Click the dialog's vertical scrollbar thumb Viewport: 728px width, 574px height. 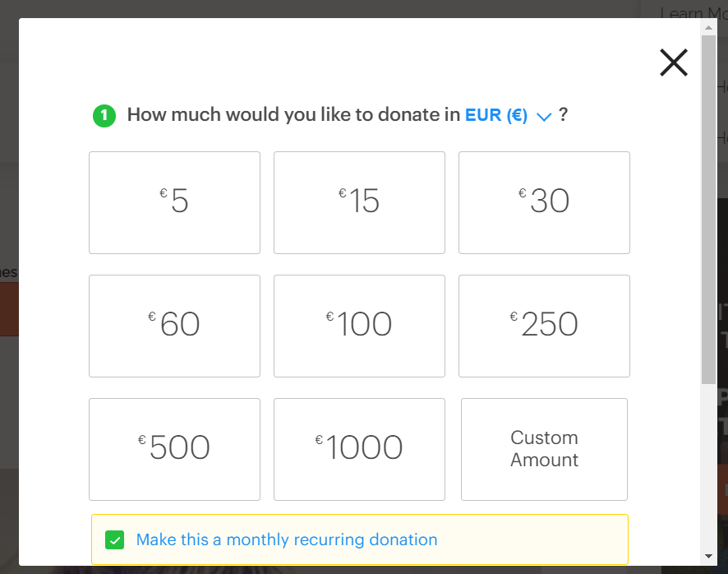[708, 209]
